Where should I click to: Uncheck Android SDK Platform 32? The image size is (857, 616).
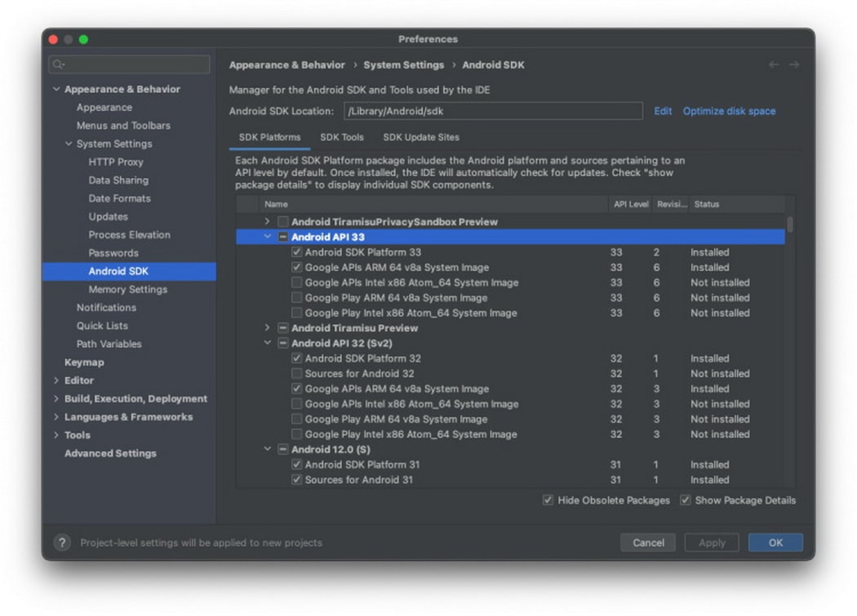coord(296,358)
